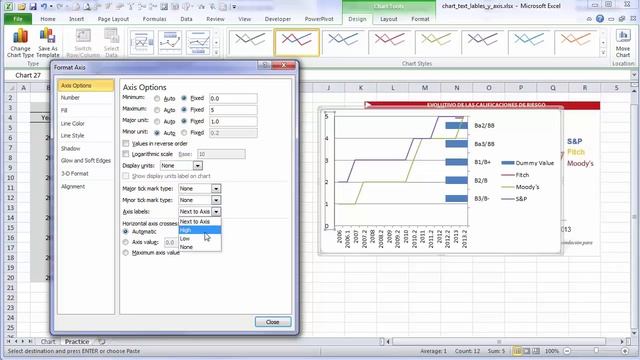Screen dimensions: 640x360
Task: Select the first grayscale chart style
Action: point(250,42)
